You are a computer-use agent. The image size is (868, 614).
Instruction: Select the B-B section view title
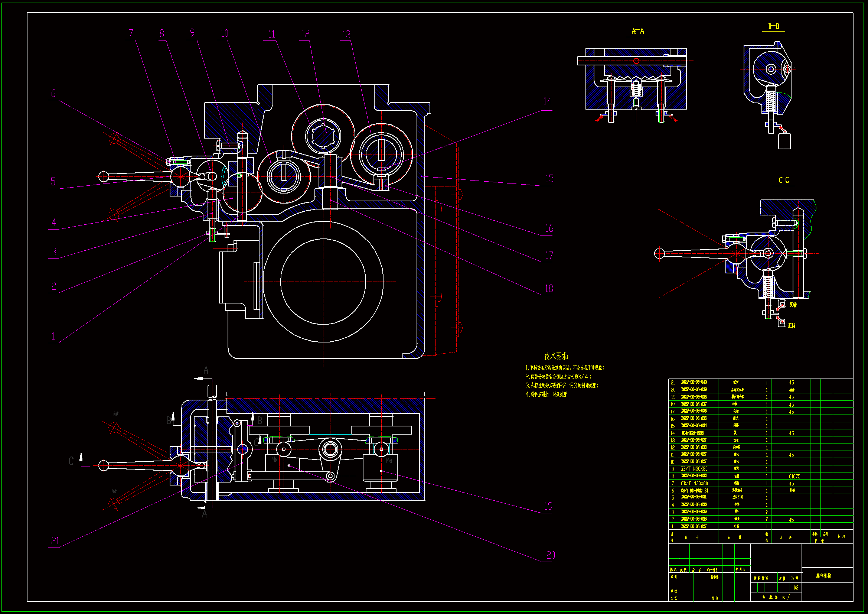coord(773,26)
